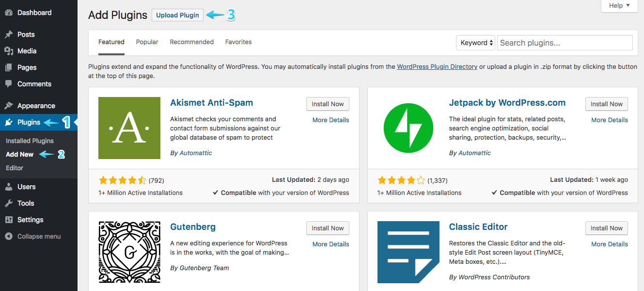The width and height of the screenshot is (644, 291).
Task: Go to the Dashboard menu
Action: (x=34, y=13)
